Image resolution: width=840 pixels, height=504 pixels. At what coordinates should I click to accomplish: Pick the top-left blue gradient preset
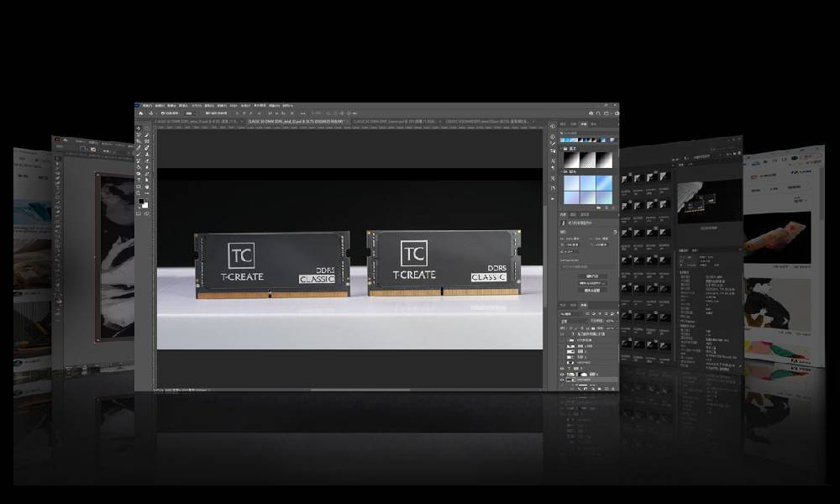[x=571, y=182]
